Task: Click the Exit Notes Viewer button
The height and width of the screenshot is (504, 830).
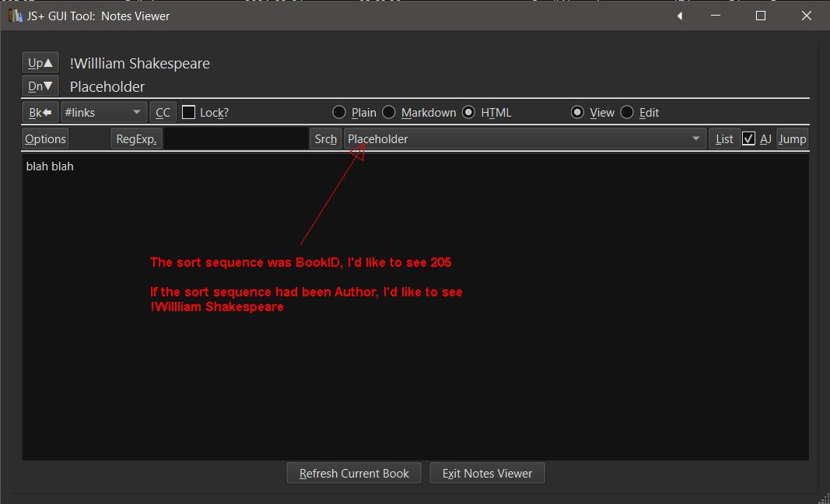Action: (x=487, y=474)
